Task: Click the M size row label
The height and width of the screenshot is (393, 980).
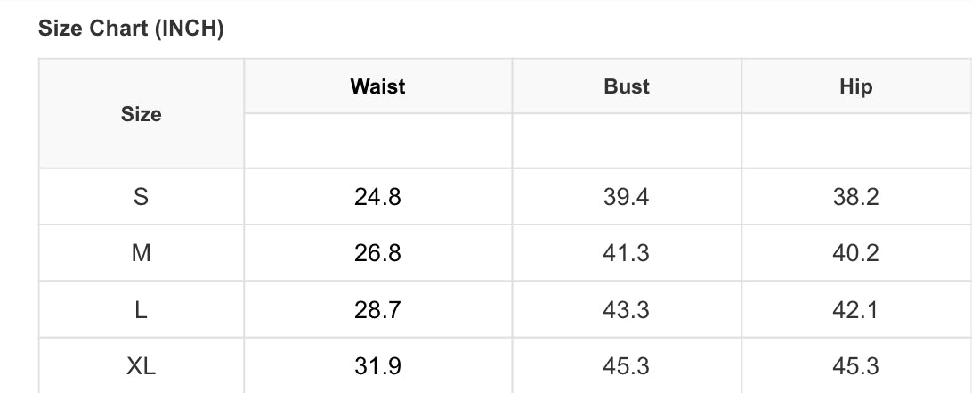Action: [141, 253]
